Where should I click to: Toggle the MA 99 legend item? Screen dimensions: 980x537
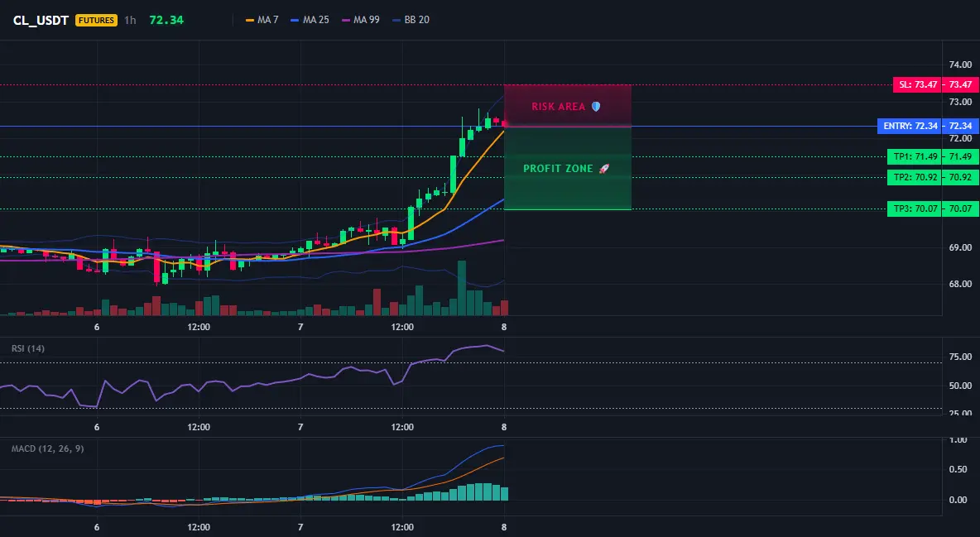pyautogui.click(x=361, y=20)
